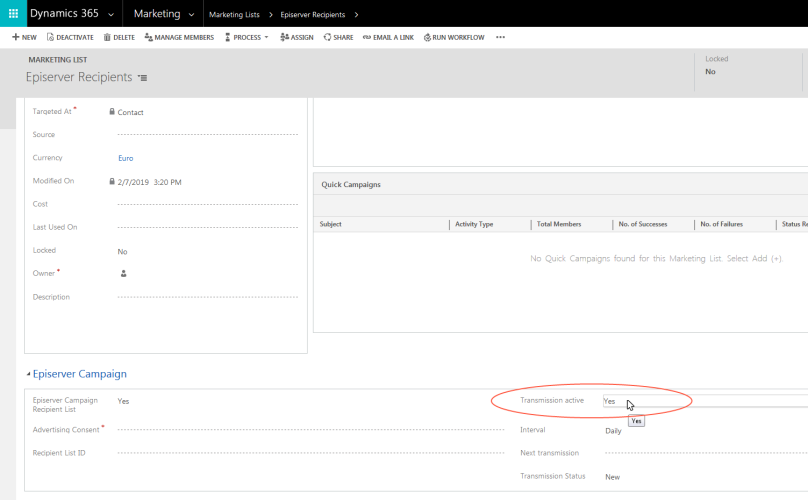This screenshot has height=500, width=808.
Task: Collapse the Episerver Campaign section
Action: (x=28, y=374)
